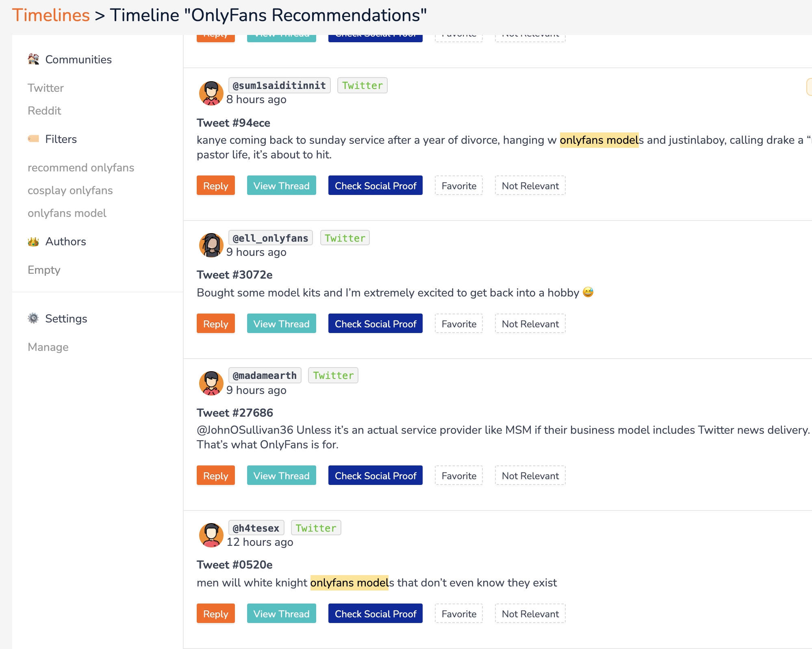Open @sum1saiditinnit profile avatar

coord(211,93)
